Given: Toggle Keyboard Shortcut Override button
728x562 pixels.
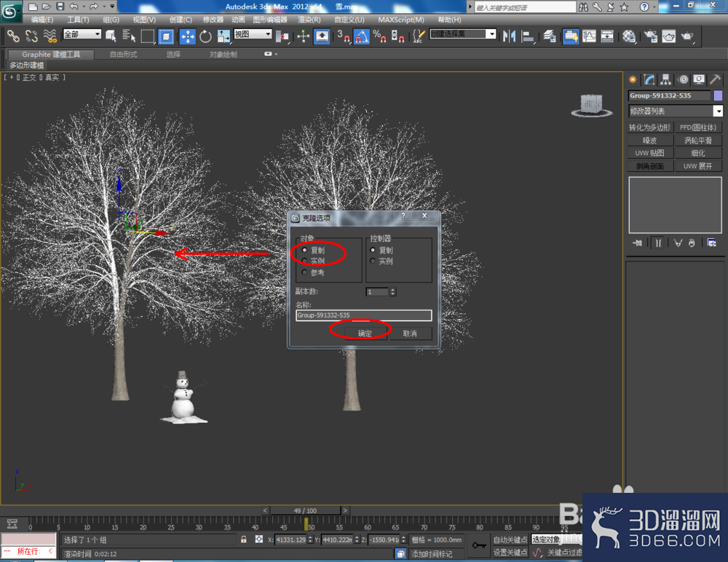Looking at the screenshot, I should pos(322,36).
